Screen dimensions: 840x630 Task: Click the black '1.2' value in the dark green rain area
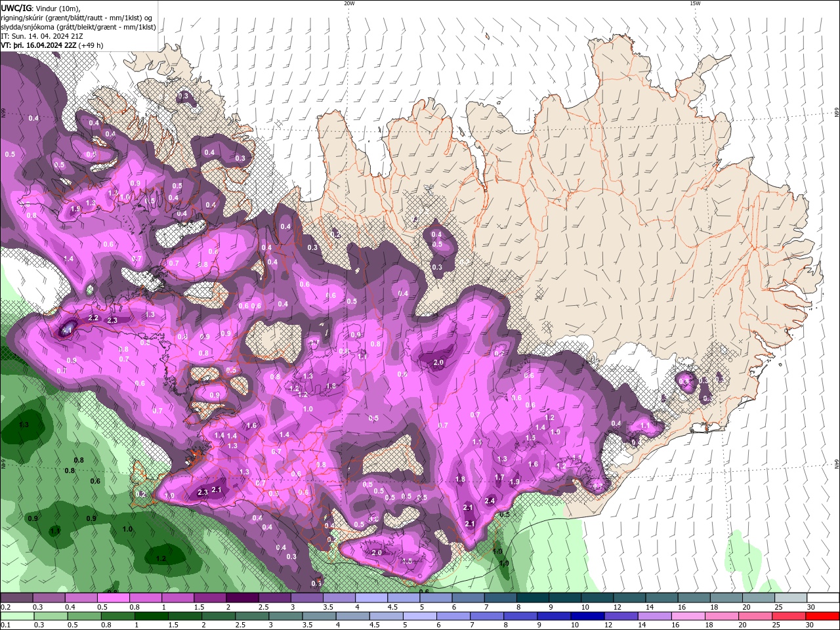(161, 559)
